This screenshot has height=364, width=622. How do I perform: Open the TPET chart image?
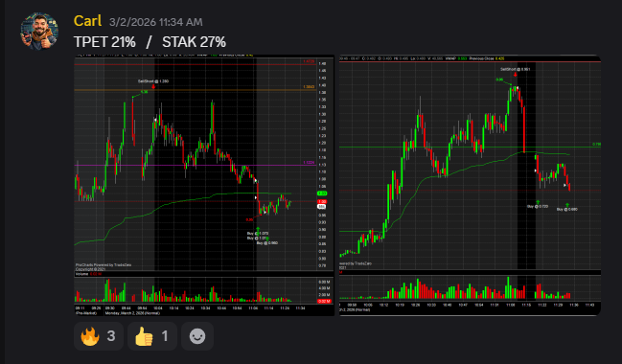coord(204,185)
